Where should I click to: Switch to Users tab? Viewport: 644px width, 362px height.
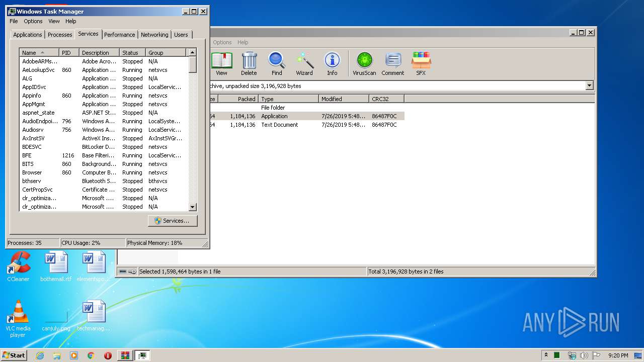[181, 35]
